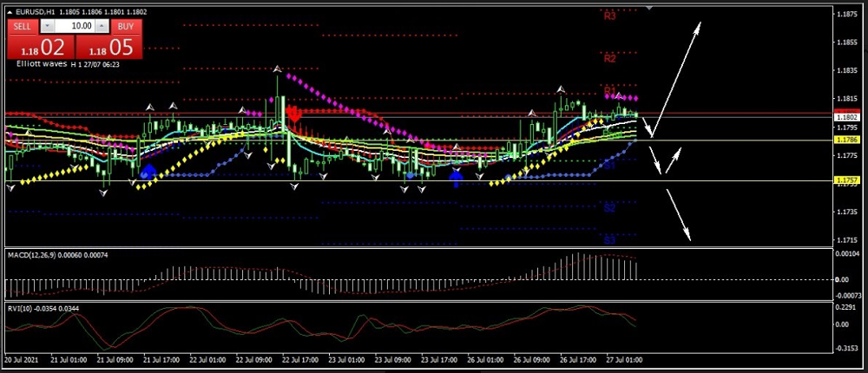The height and width of the screenshot is (373, 868).
Task: Click the red SELL button
Action: (22, 26)
